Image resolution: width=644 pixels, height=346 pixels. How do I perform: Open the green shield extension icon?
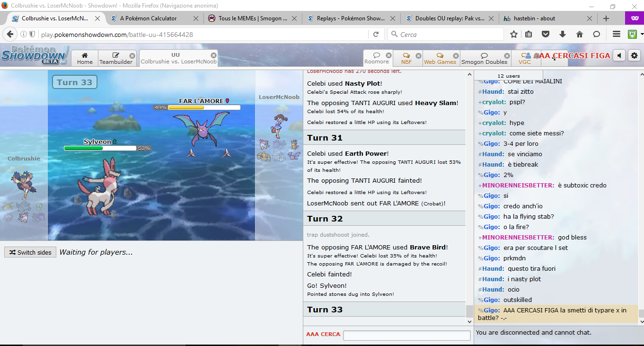[632, 35]
